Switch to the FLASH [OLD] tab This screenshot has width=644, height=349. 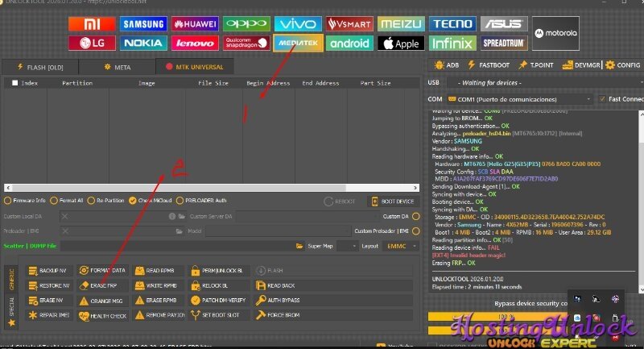coord(39,67)
